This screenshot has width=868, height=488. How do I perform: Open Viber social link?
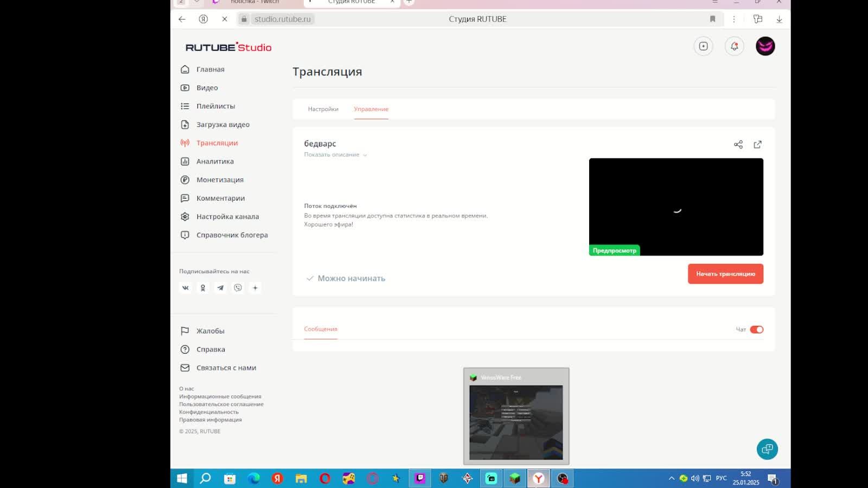[x=238, y=288]
